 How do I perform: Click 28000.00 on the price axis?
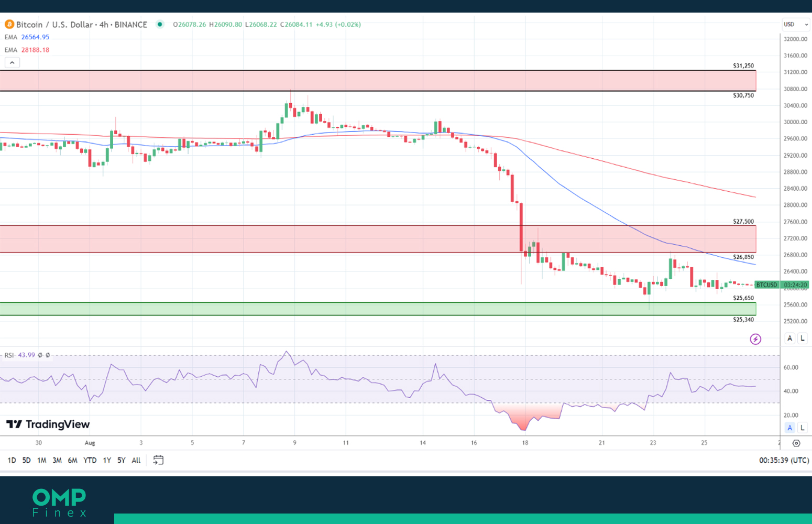pos(795,205)
